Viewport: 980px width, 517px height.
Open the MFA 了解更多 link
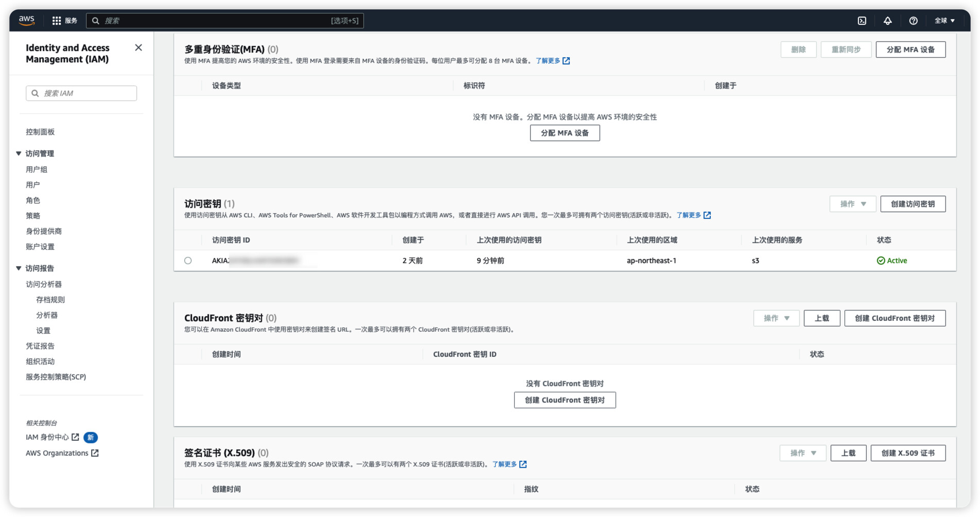tap(548, 61)
